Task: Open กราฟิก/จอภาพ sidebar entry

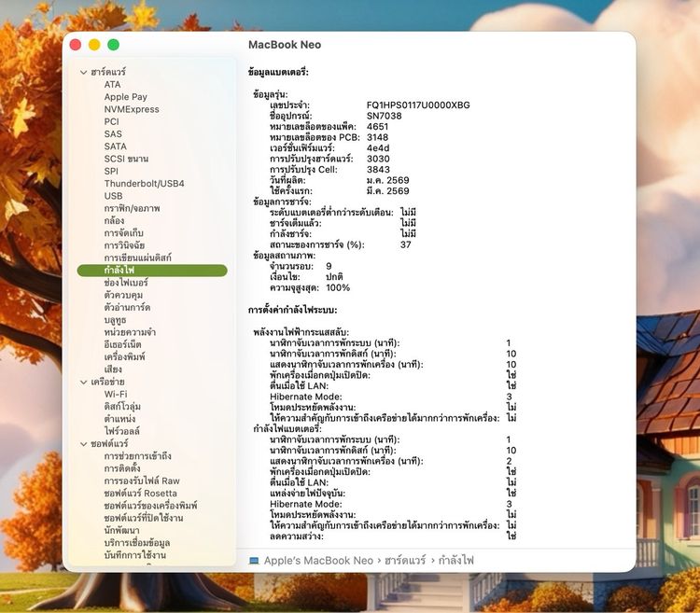Action: (x=133, y=208)
